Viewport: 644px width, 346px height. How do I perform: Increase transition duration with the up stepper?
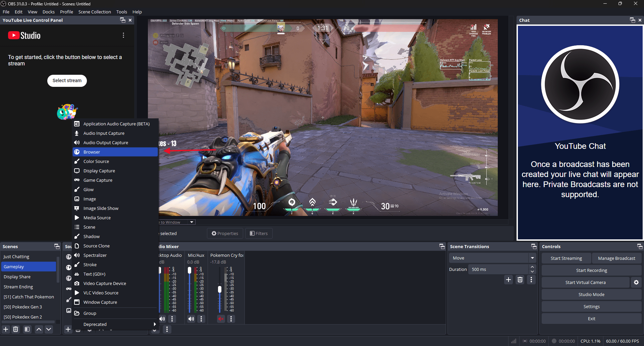coord(532,267)
